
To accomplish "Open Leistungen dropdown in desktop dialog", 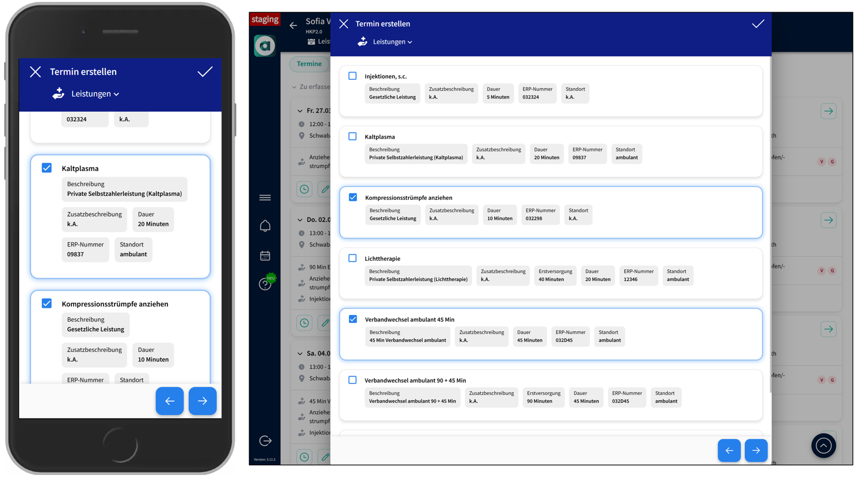I will pos(392,42).
